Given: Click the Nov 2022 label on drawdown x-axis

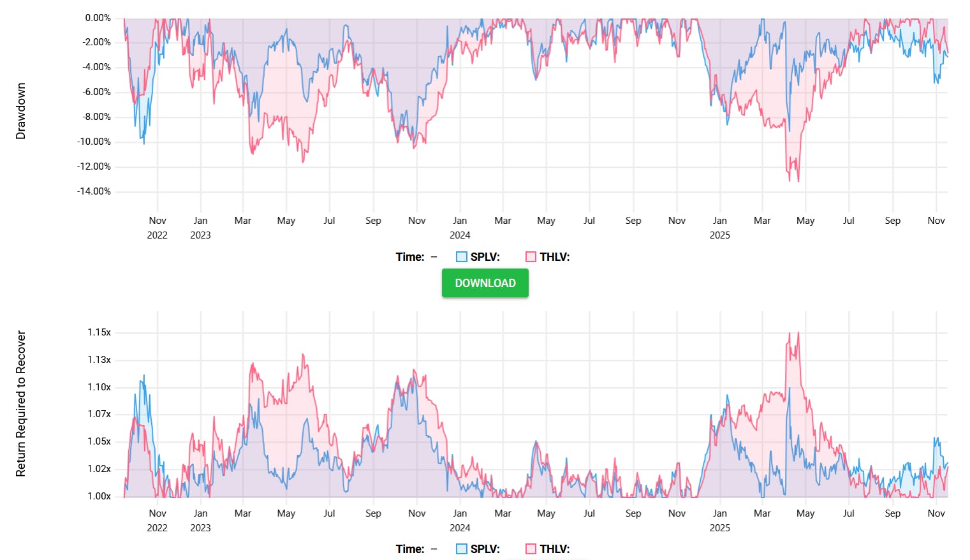Looking at the screenshot, I should [158, 227].
